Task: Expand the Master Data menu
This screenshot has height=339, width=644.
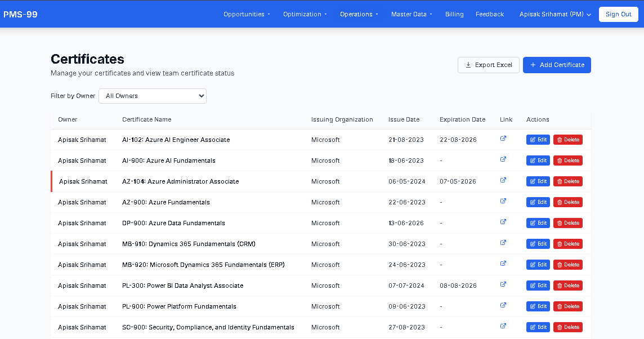Action: coord(412,14)
